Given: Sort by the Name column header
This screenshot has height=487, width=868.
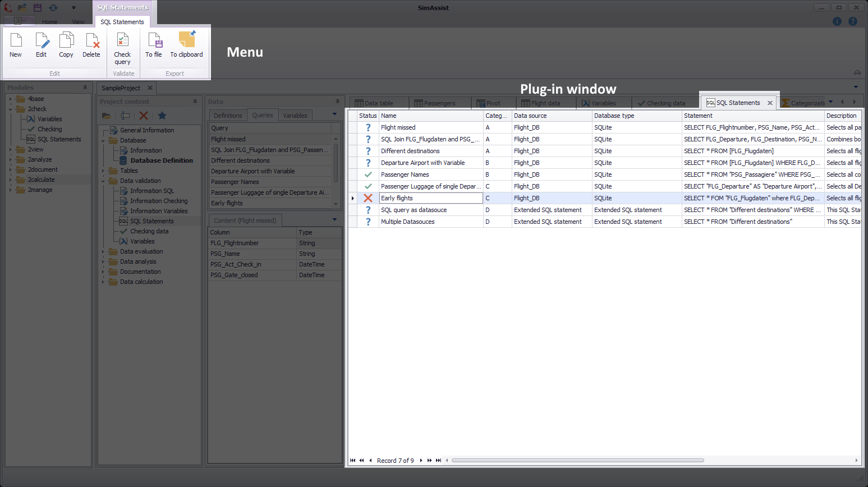Looking at the screenshot, I should point(431,116).
